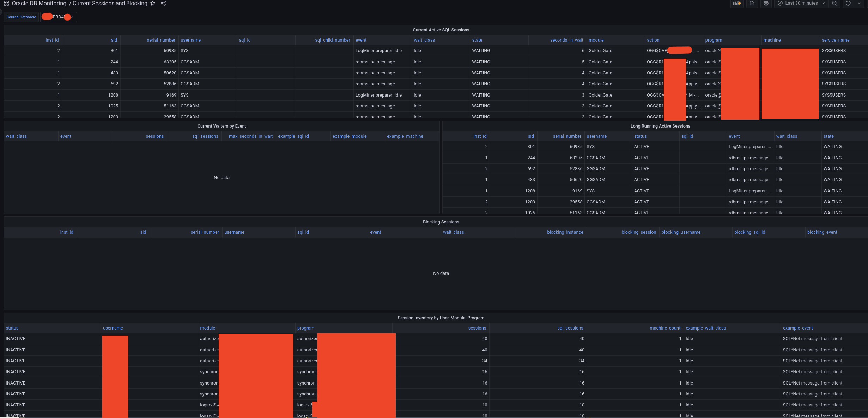
Task: Open the refresh interval dropdown arrow
Action: point(859,3)
